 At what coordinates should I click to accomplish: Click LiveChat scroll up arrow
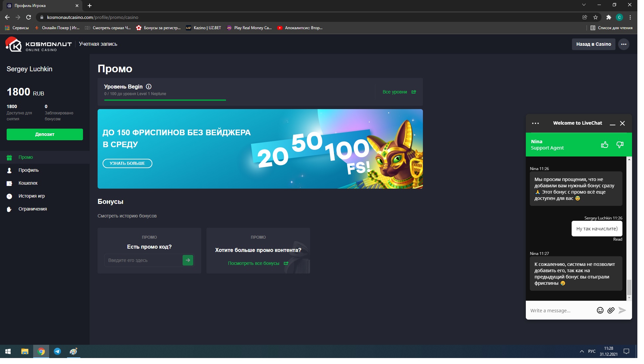pos(629,159)
